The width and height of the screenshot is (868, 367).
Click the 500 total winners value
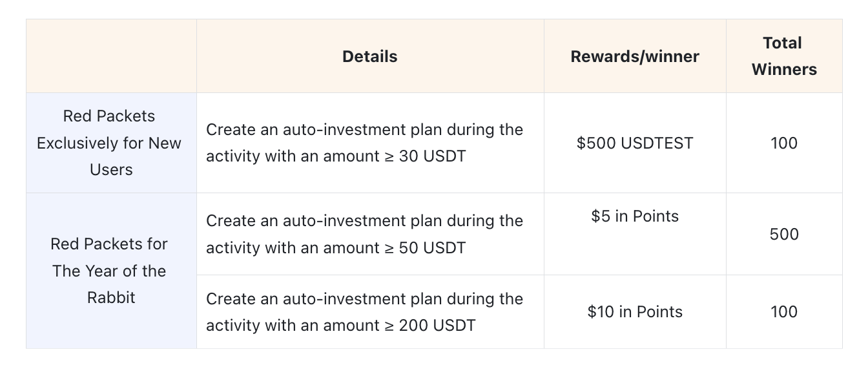tap(784, 234)
